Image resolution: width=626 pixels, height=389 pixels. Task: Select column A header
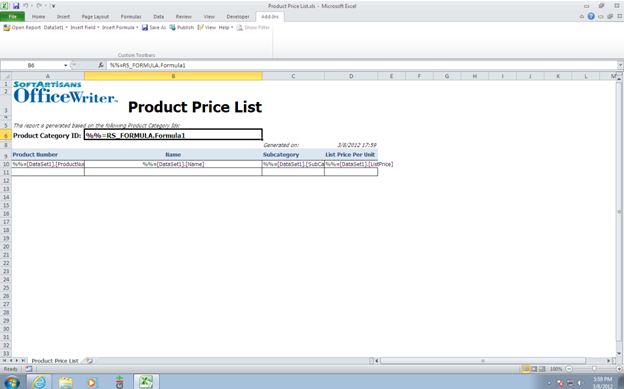point(48,76)
